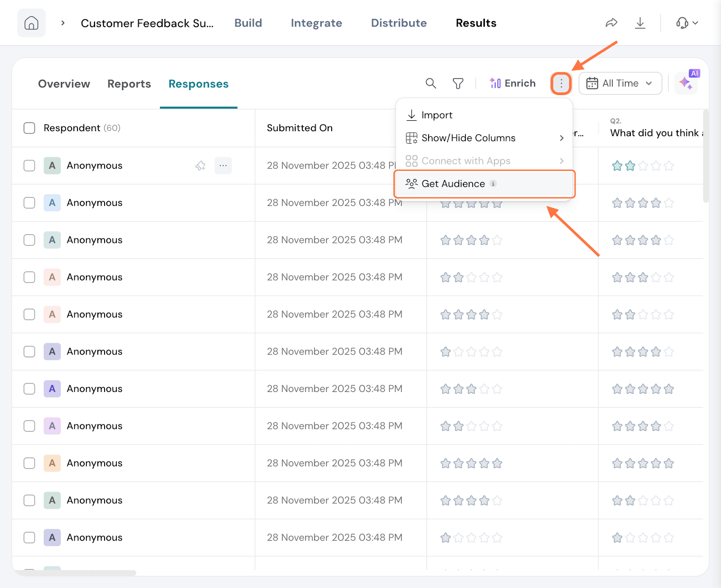
Task: Open the AI sparkle assistant icon
Action: [x=686, y=83]
